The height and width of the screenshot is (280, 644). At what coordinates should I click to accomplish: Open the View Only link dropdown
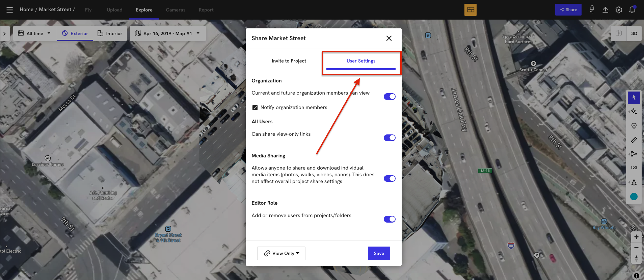281,253
